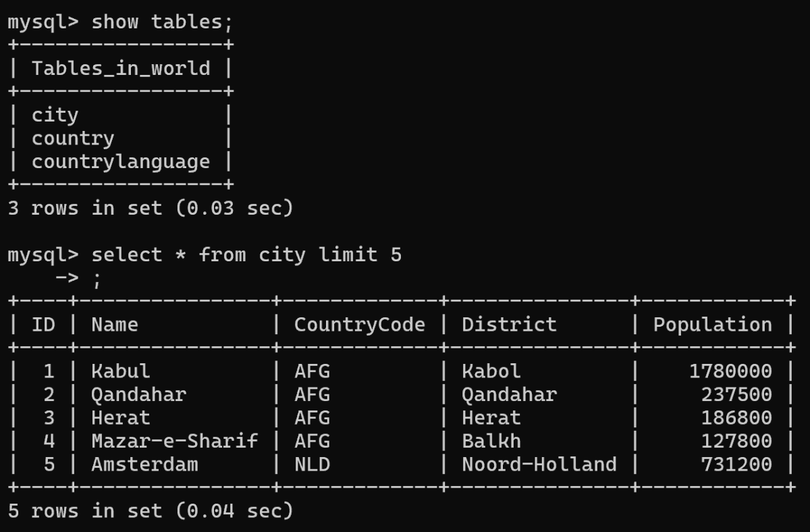The image size is (810, 532).
Task: Click the Amsterdam city name cell
Action: 144,464
